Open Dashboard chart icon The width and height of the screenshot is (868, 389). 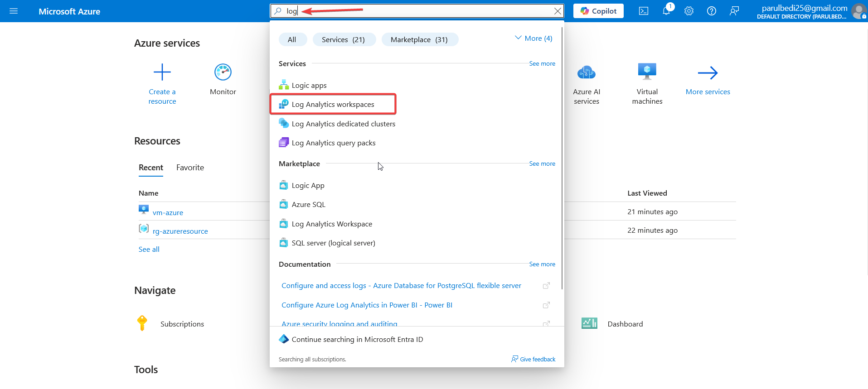(x=589, y=323)
